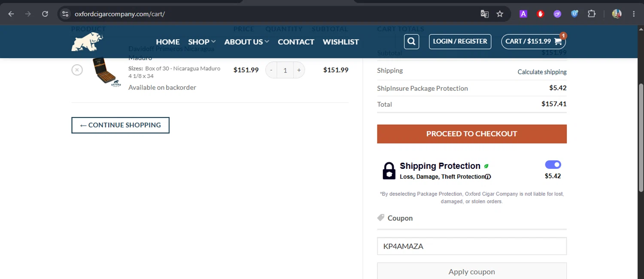Image resolution: width=644 pixels, height=279 pixels.
Task: Turn off the Shipping Protection toggle
Action: [553, 165]
